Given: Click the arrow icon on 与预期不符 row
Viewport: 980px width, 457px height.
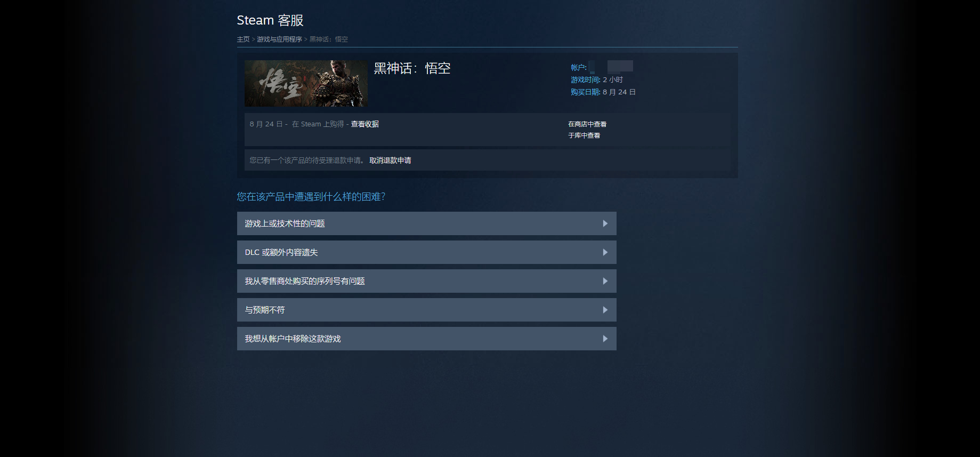Looking at the screenshot, I should [605, 310].
